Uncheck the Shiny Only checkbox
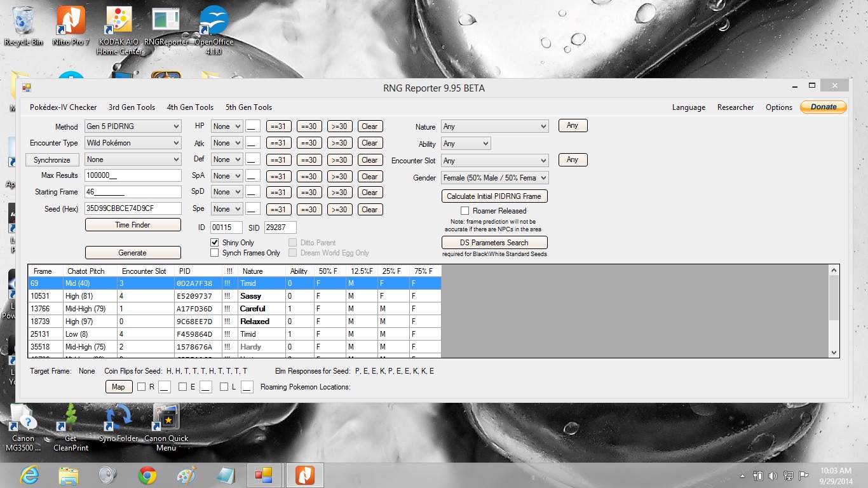This screenshot has height=488, width=868. 215,243
